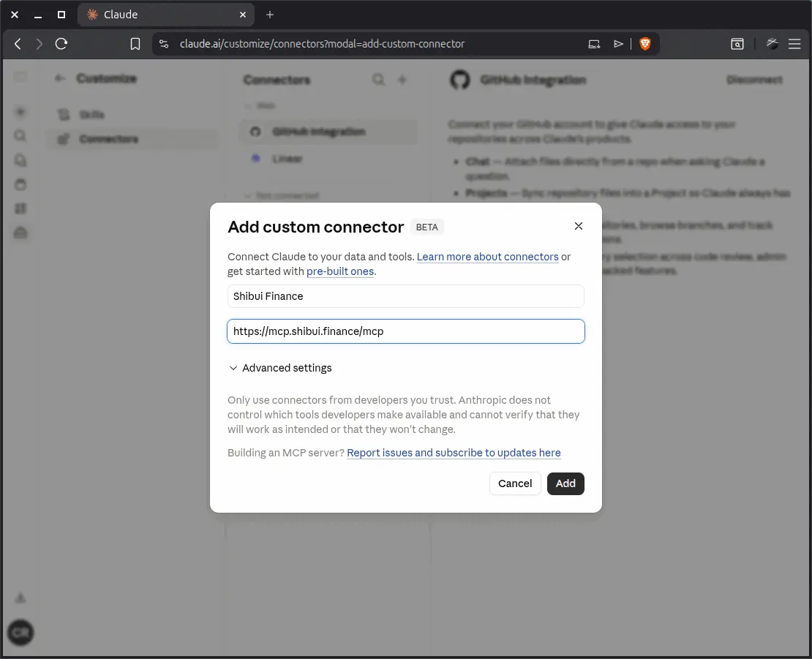The width and height of the screenshot is (812, 659).
Task: Open the sidebar panel search icon
Action: click(x=737, y=44)
